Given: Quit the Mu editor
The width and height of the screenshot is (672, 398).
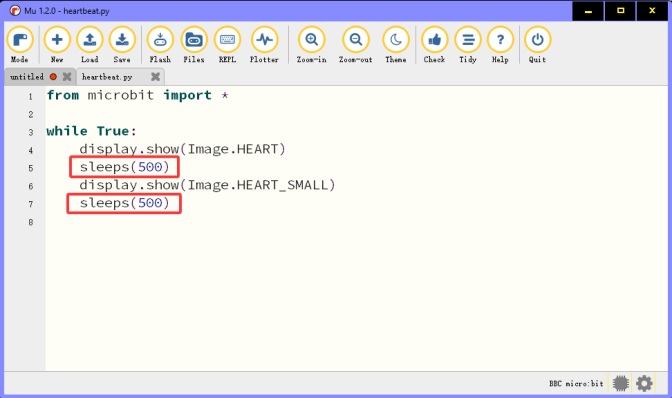Looking at the screenshot, I should (537, 45).
